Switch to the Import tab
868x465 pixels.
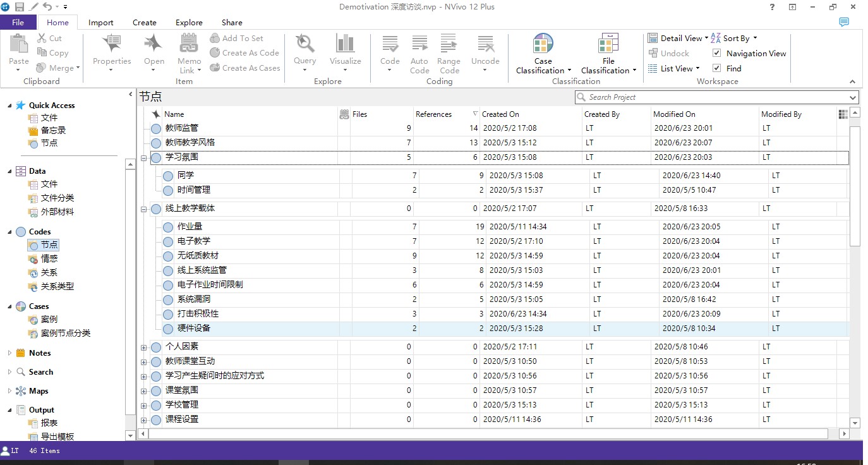[x=101, y=23]
